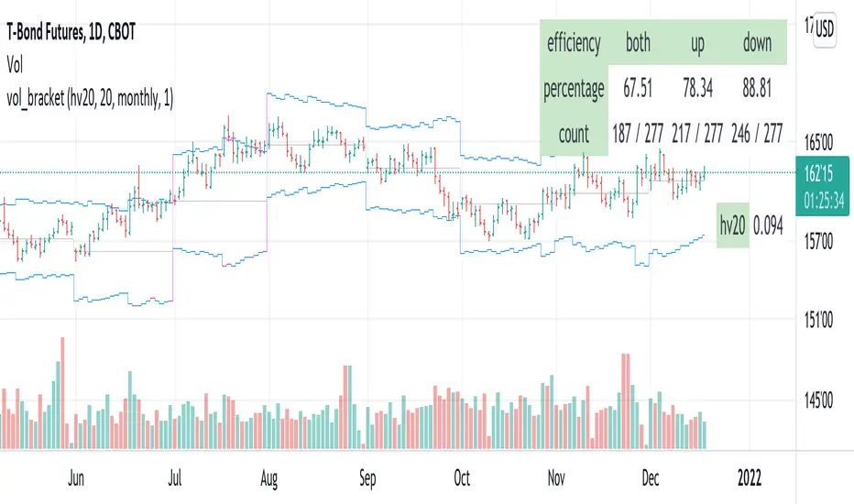
Task: Click the 67.51 percentage value
Action: coord(639,89)
